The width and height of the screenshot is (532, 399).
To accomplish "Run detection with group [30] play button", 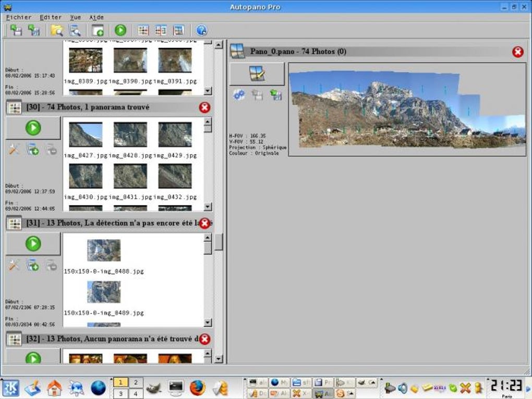I will point(33,128).
